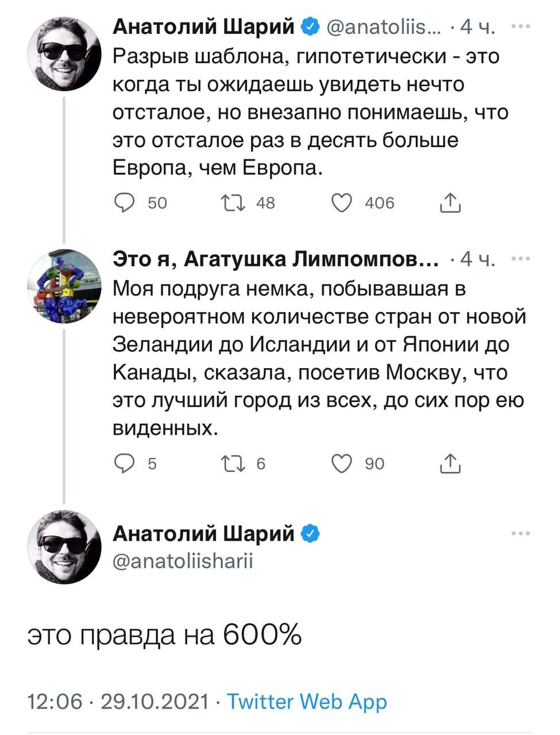Share the first tweet in the thread
This screenshot has width=560, height=735.
(451, 203)
